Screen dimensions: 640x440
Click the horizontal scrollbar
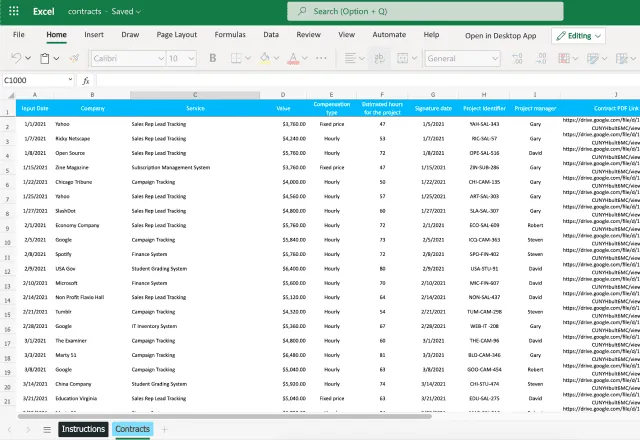pos(224,416)
